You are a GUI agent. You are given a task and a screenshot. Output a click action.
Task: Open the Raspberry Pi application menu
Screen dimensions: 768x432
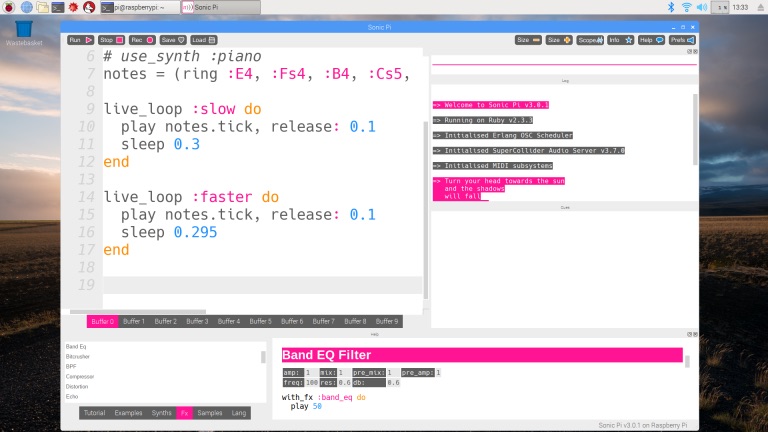pyautogui.click(x=8, y=7)
